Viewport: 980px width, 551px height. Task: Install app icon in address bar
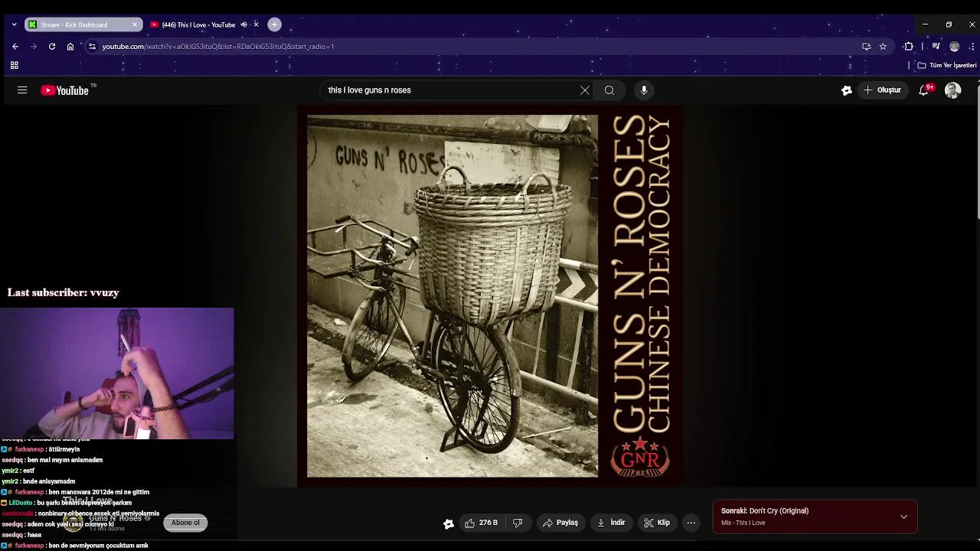(866, 47)
